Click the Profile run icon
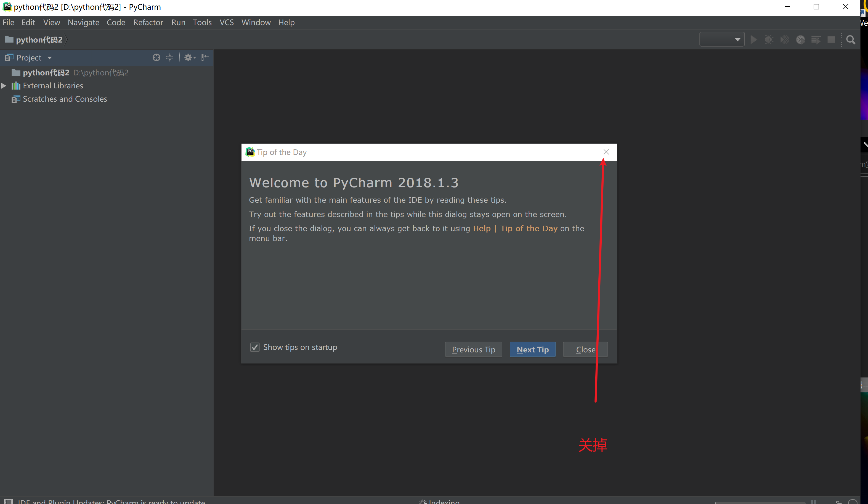The height and width of the screenshot is (504, 868). [x=800, y=40]
